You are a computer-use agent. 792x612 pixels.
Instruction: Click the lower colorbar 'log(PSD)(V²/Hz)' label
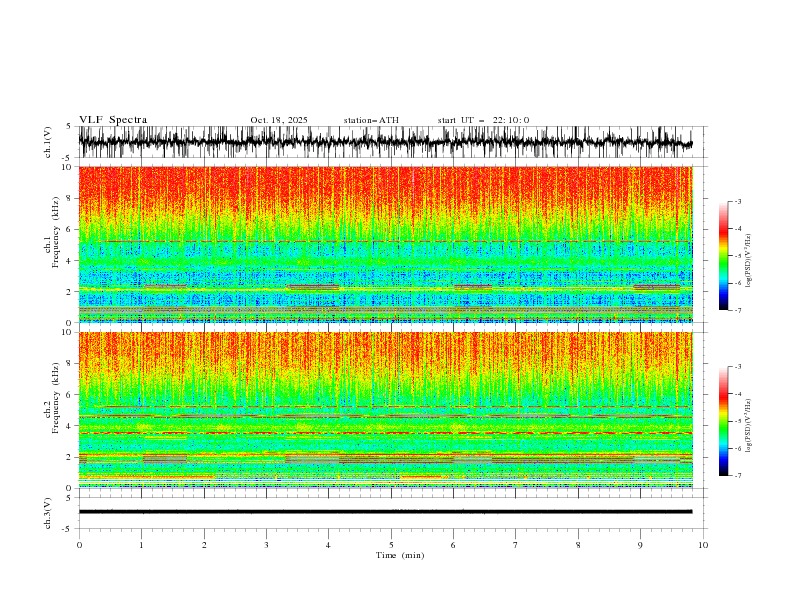749,425
